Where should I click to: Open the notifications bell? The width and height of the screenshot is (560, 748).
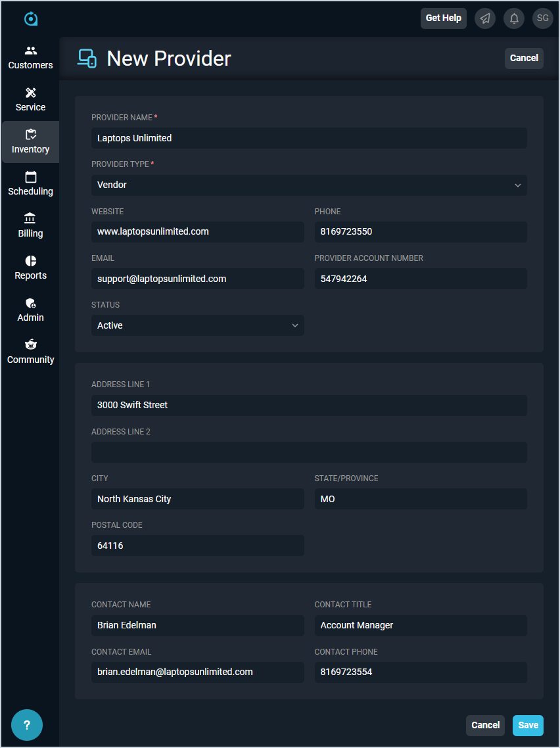tap(514, 18)
